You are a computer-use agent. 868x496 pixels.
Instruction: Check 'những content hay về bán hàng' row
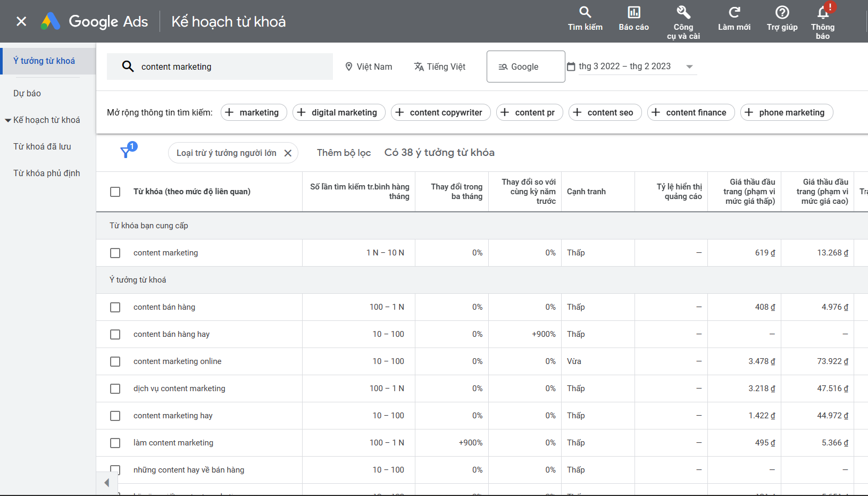coord(115,470)
